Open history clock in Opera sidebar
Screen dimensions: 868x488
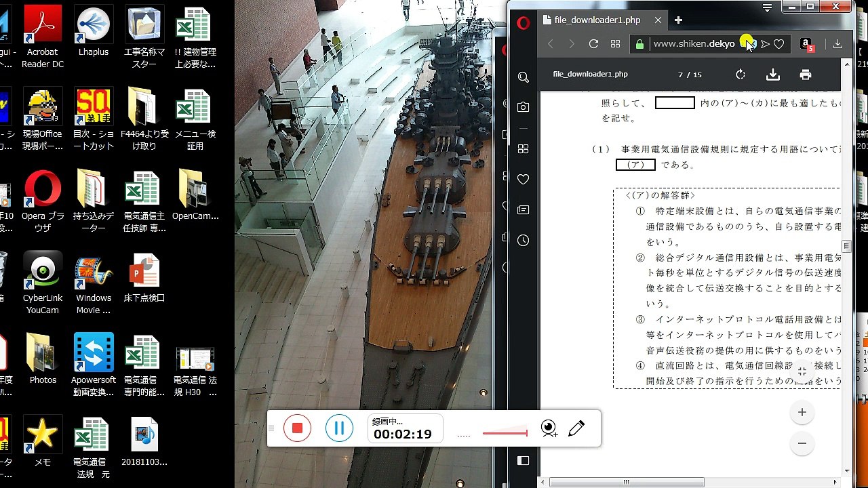[x=523, y=241]
